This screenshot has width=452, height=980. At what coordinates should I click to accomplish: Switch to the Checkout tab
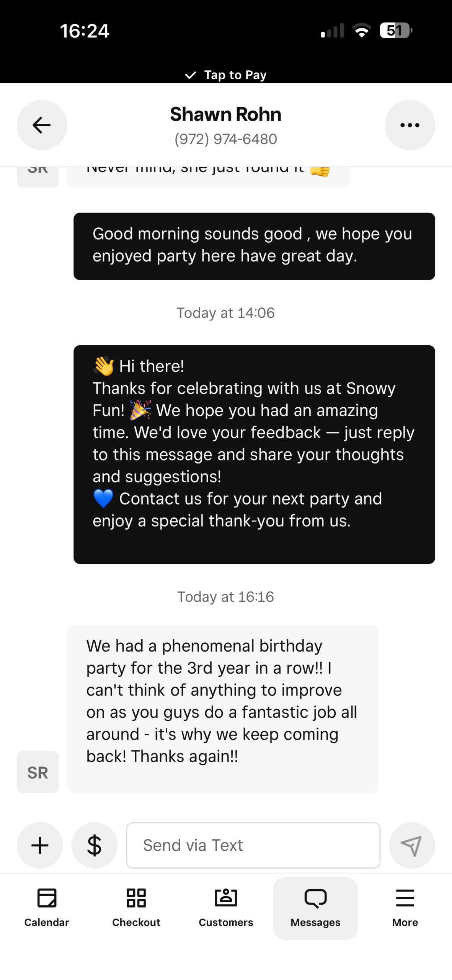pyautogui.click(x=136, y=907)
